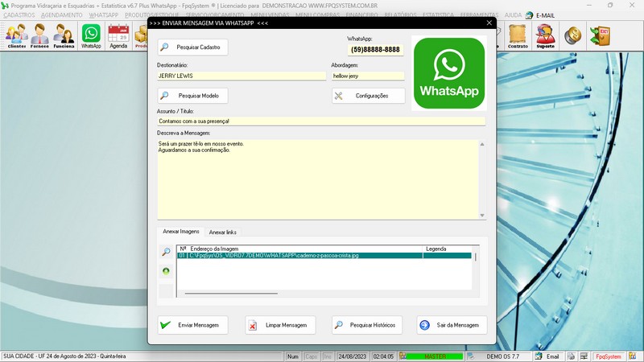Click the printer icon in status bar
Viewport: 644px width, 362px height.
[x=571, y=356]
